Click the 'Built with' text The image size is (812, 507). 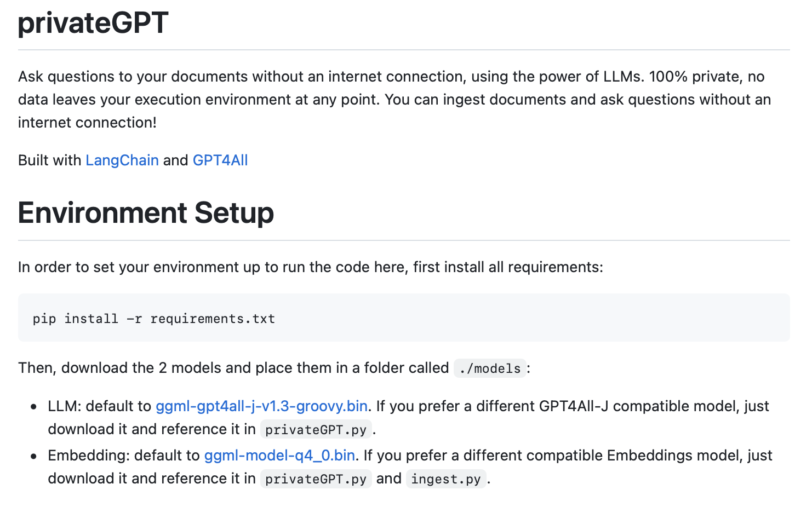point(50,160)
